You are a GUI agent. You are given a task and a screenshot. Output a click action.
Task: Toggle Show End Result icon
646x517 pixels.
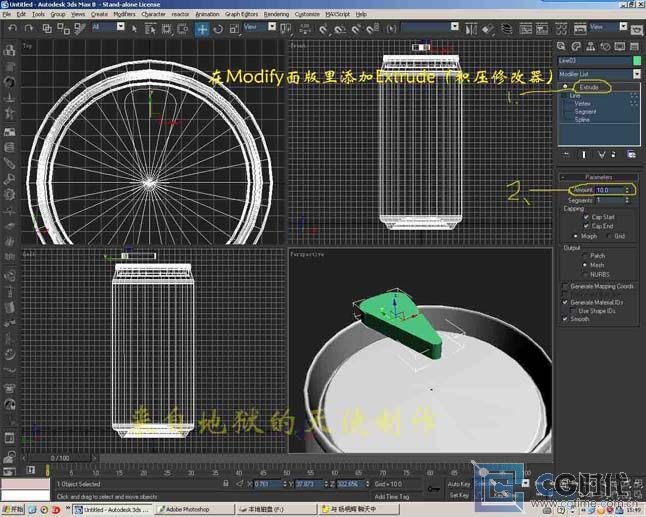coord(584,154)
